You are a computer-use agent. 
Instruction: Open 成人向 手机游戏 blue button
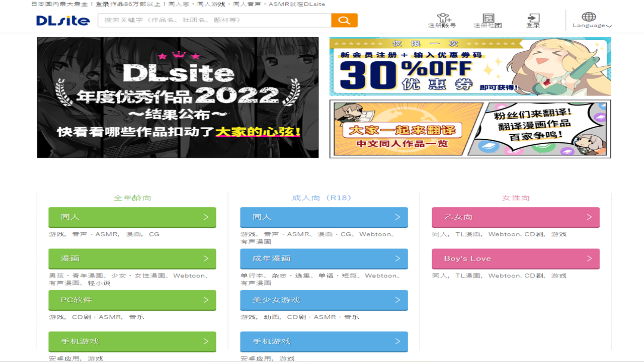[x=324, y=341]
